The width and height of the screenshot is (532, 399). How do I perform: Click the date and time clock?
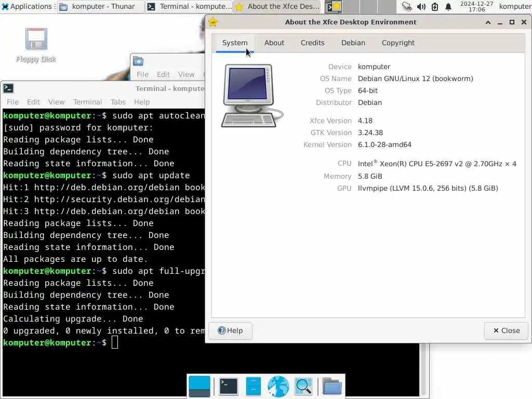(477, 6)
